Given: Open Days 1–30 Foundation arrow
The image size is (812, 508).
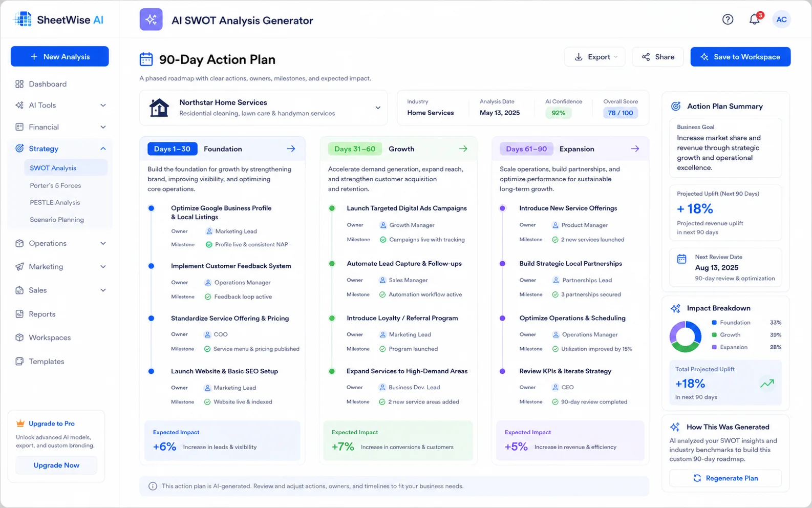Looking at the screenshot, I should [x=291, y=149].
